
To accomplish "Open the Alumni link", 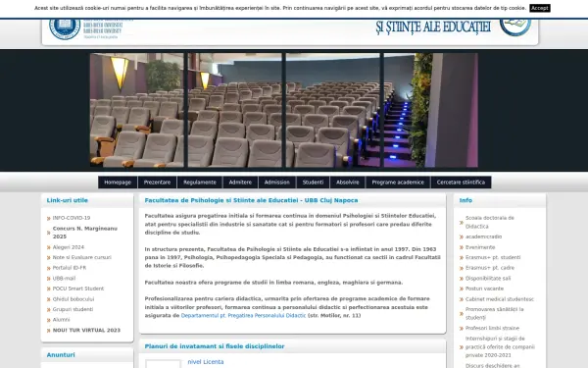I will coord(61,320).
